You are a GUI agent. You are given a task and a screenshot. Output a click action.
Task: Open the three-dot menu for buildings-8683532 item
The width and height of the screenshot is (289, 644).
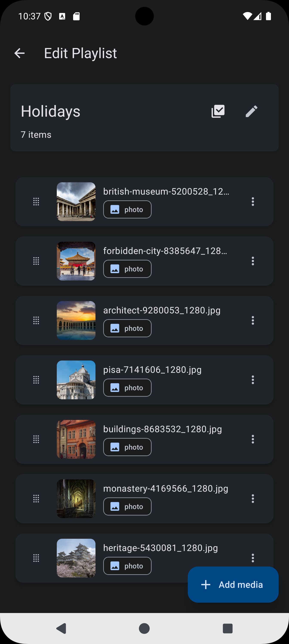(x=253, y=439)
